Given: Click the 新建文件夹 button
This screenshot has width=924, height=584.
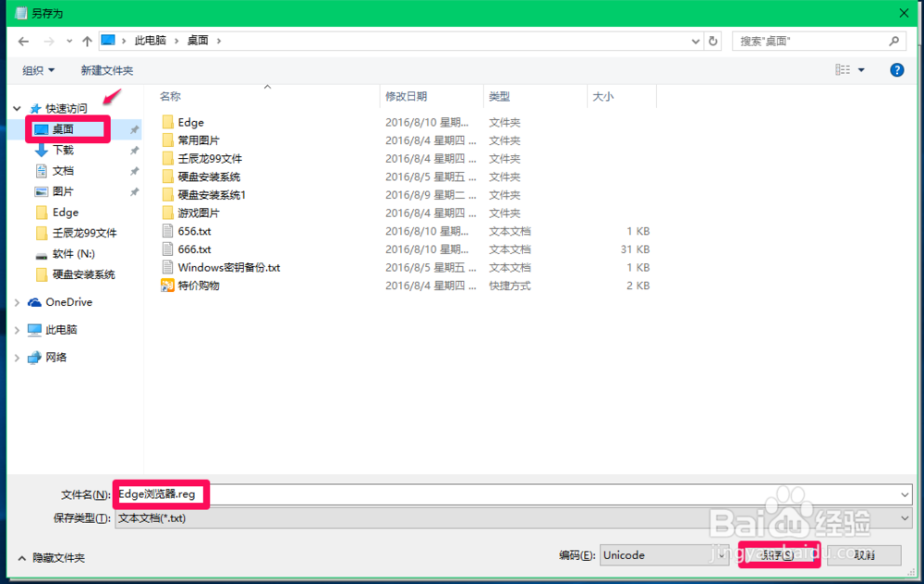Looking at the screenshot, I should 108,69.
